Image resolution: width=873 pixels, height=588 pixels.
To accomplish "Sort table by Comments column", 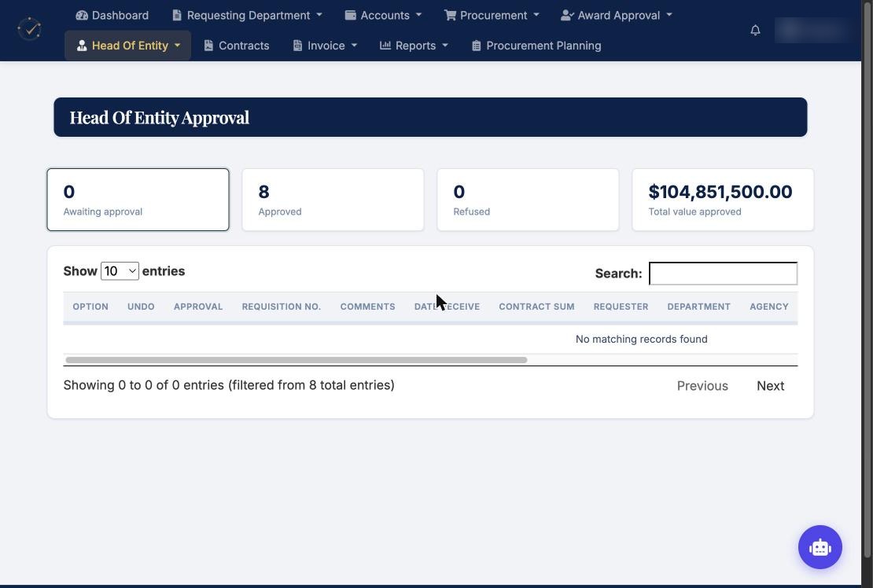I will click(x=367, y=307).
